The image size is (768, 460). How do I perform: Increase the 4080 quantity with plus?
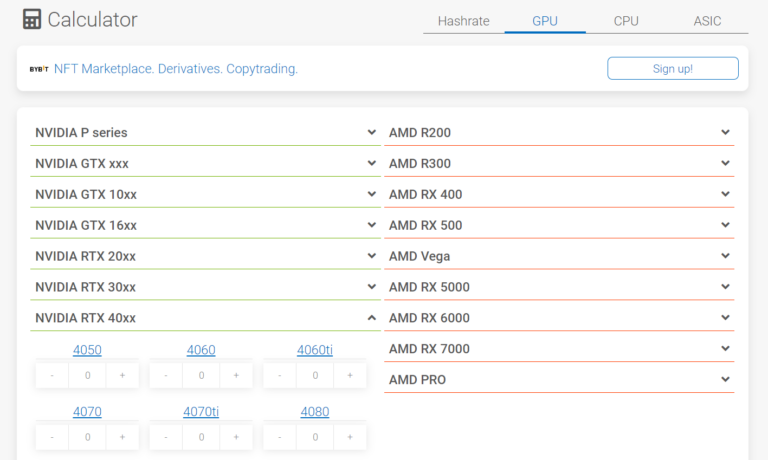[350, 437]
